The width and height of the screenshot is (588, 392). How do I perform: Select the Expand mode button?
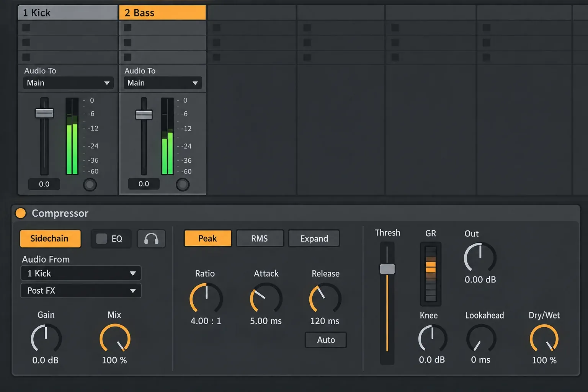click(314, 238)
